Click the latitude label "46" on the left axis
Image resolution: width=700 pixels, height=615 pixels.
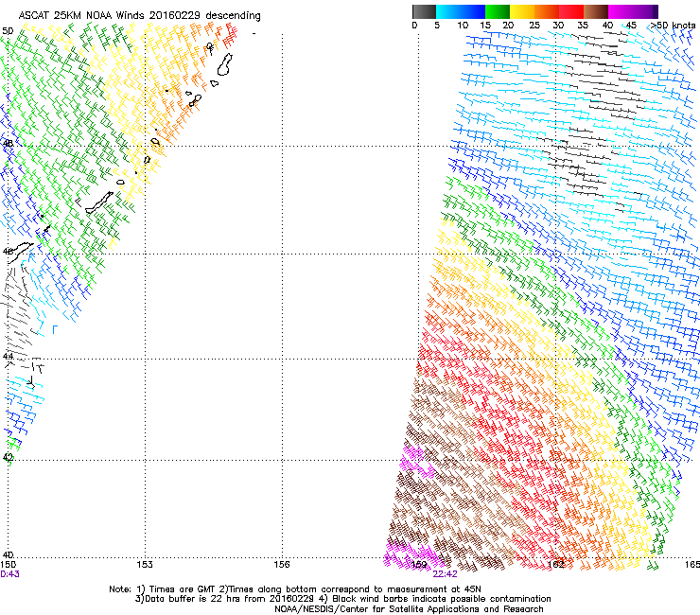tap(8, 252)
